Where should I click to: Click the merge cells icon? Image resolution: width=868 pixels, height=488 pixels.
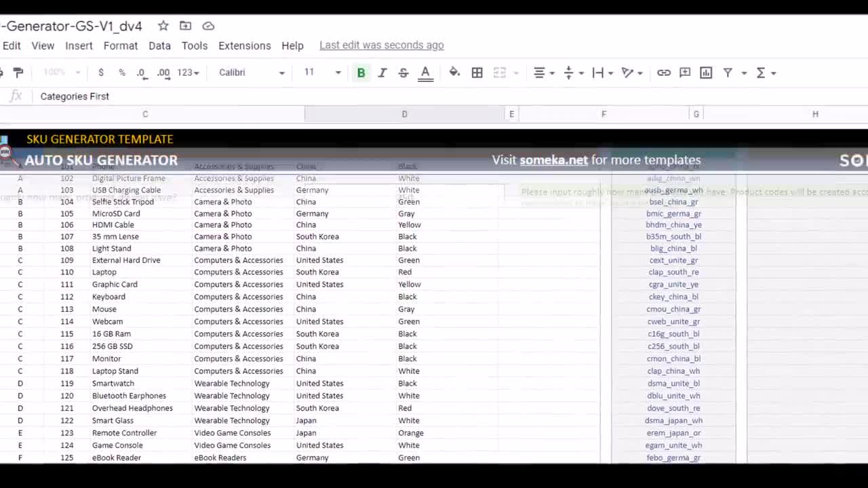(x=500, y=73)
